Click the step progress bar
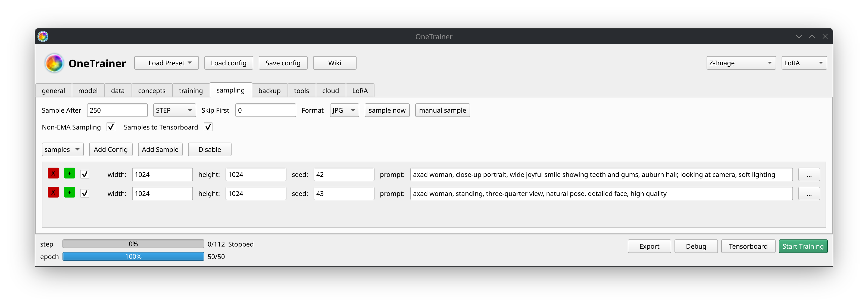This screenshot has width=868, height=308. [x=133, y=244]
